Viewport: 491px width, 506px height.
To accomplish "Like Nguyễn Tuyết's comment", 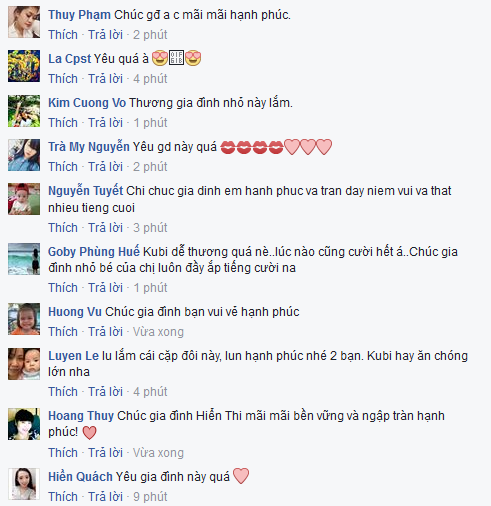I will pyautogui.click(x=63, y=228).
